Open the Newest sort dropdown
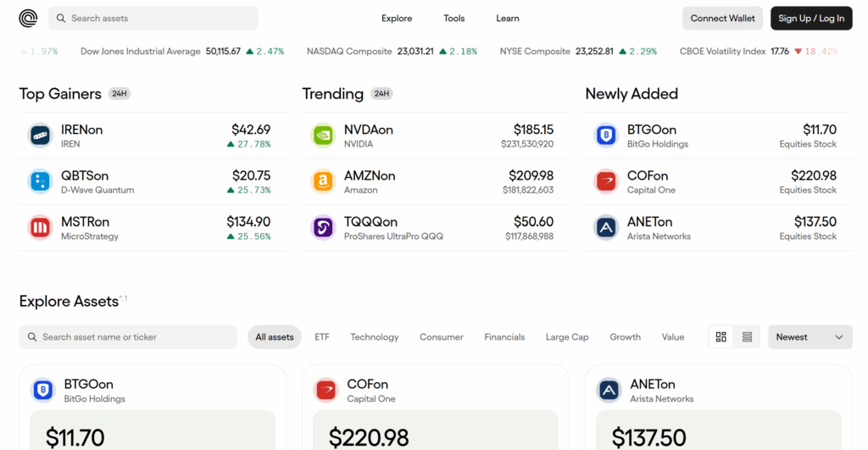Viewport: 868px width, 450px height. coord(810,336)
